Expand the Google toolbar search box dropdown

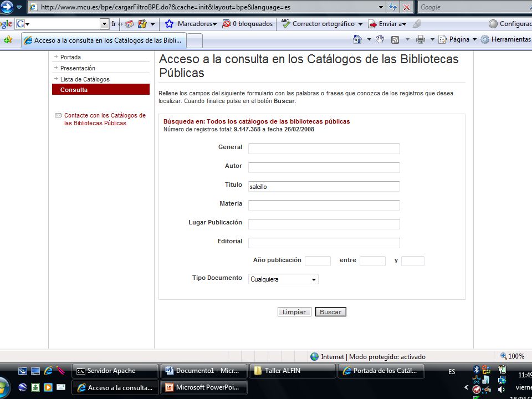click(105, 24)
